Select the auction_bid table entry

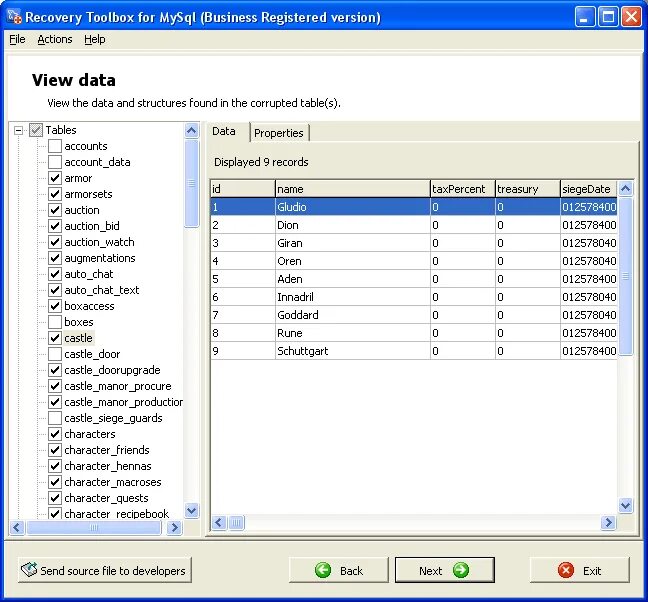[x=92, y=226]
